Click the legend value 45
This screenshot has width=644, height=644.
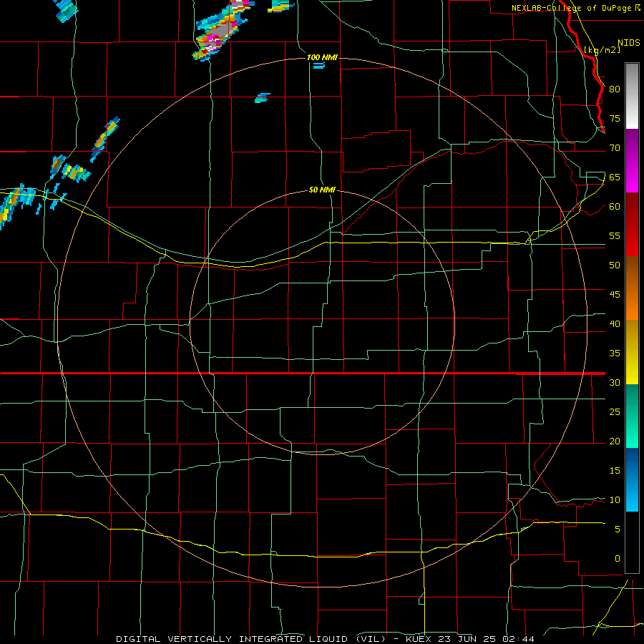click(615, 295)
